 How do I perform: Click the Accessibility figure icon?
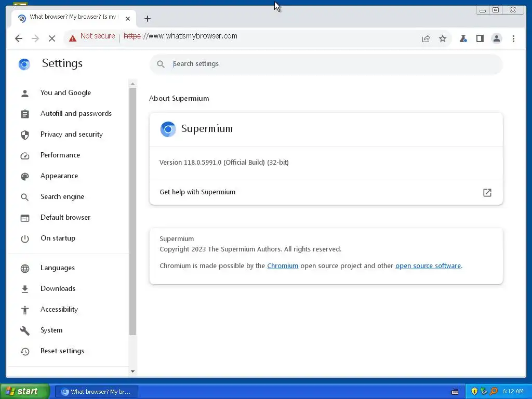(25, 310)
